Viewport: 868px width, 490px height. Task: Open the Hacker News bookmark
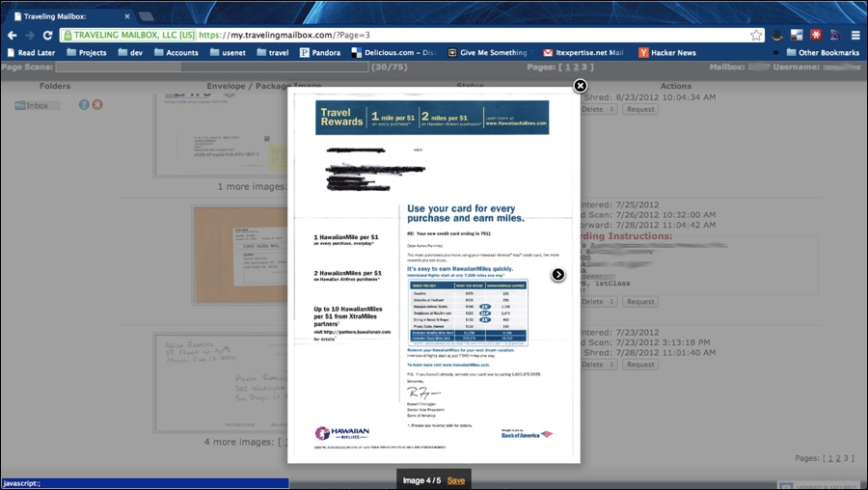click(x=667, y=53)
